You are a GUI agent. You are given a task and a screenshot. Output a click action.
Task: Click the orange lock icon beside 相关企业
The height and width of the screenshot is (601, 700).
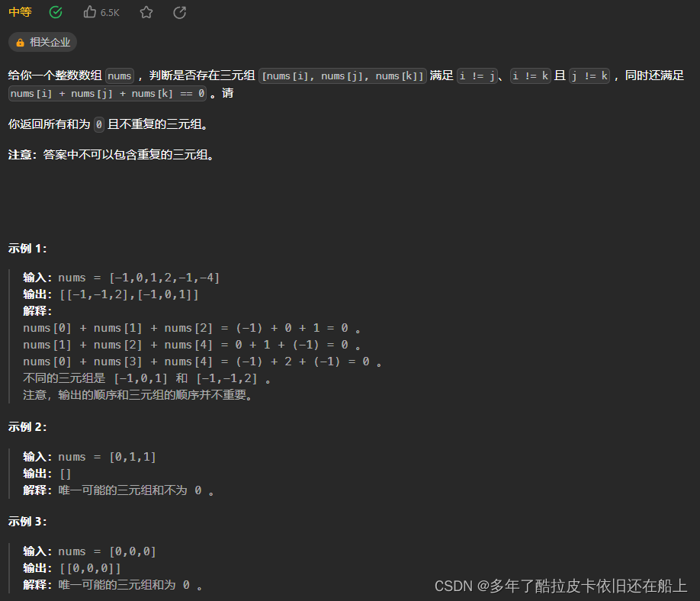(21, 42)
